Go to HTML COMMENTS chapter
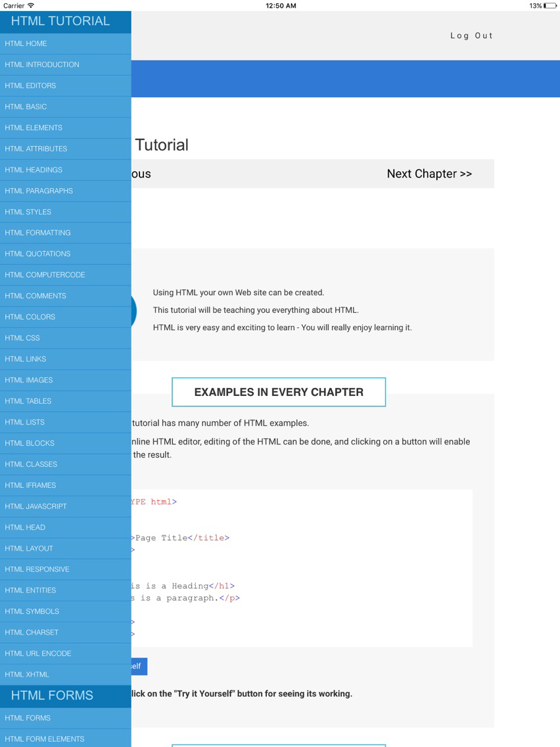Screen dimensions: 560x747 coord(65,296)
